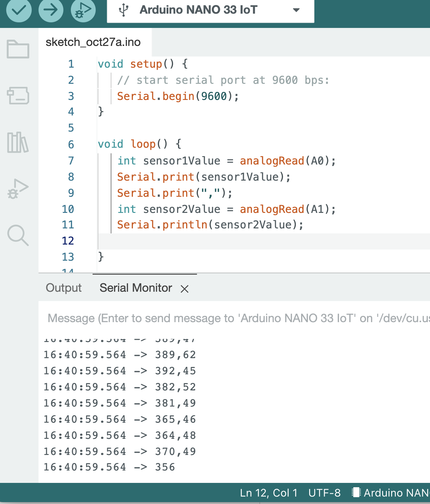Close the Serial Monitor panel
This screenshot has height=504, width=430.
(185, 289)
